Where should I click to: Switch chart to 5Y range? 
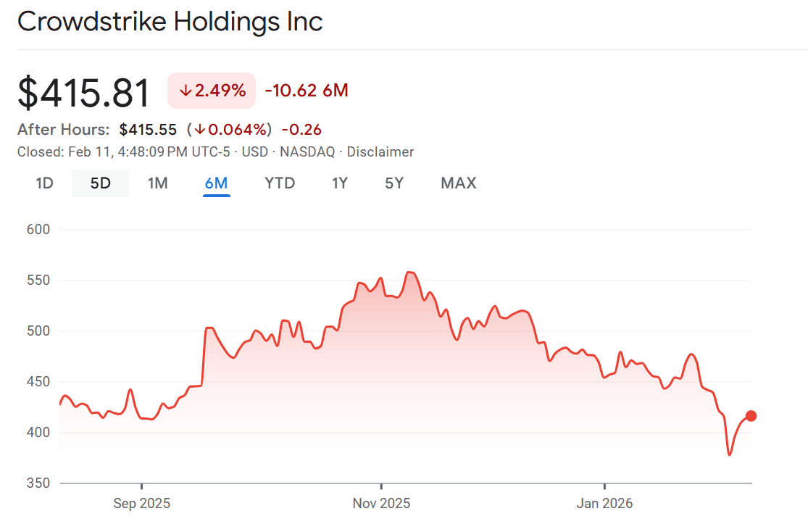(393, 183)
